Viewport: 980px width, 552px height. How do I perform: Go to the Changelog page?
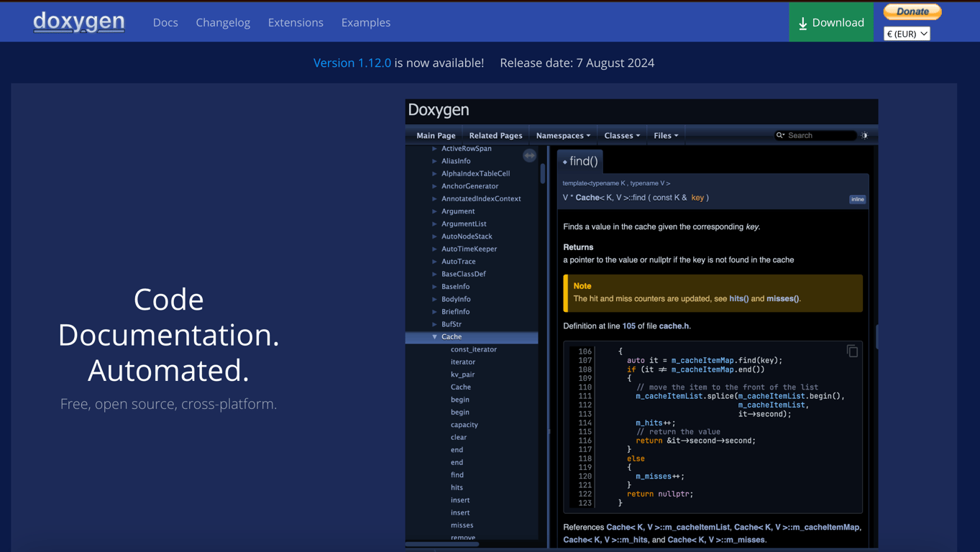pyautogui.click(x=223, y=22)
